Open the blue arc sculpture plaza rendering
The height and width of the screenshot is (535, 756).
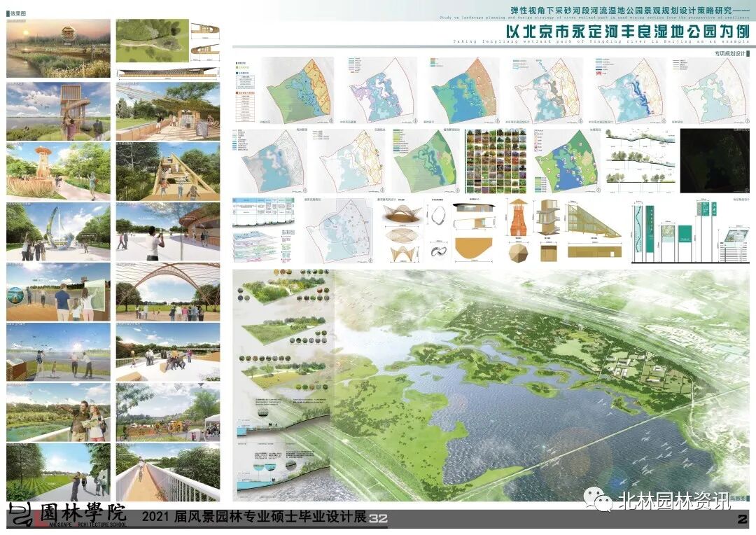pos(58,232)
